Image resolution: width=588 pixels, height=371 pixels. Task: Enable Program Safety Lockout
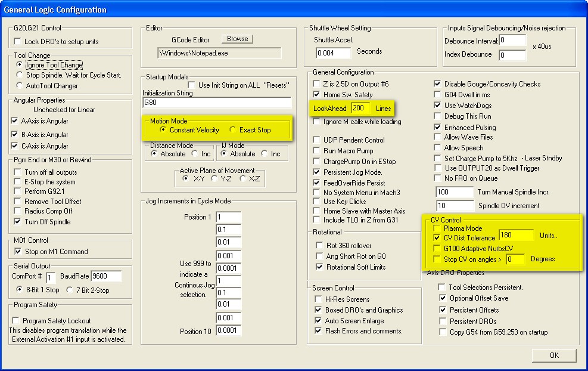tap(18, 321)
